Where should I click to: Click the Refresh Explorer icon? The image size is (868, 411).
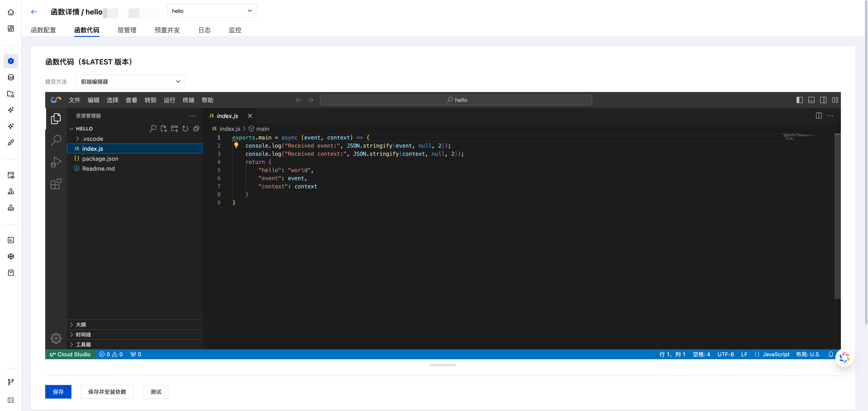[185, 129]
